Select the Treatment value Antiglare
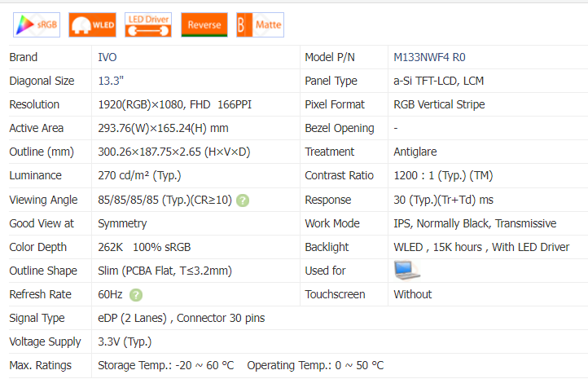 pyautogui.click(x=415, y=152)
